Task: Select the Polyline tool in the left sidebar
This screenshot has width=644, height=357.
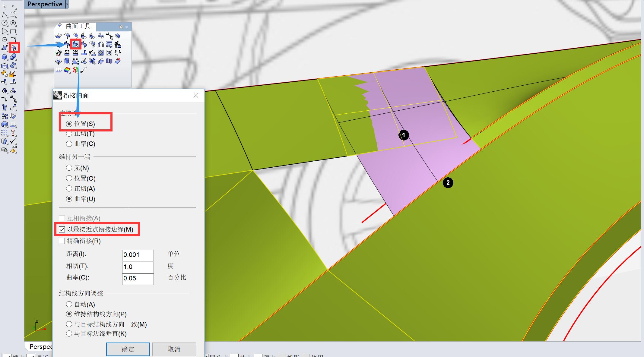Action: point(5,15)
